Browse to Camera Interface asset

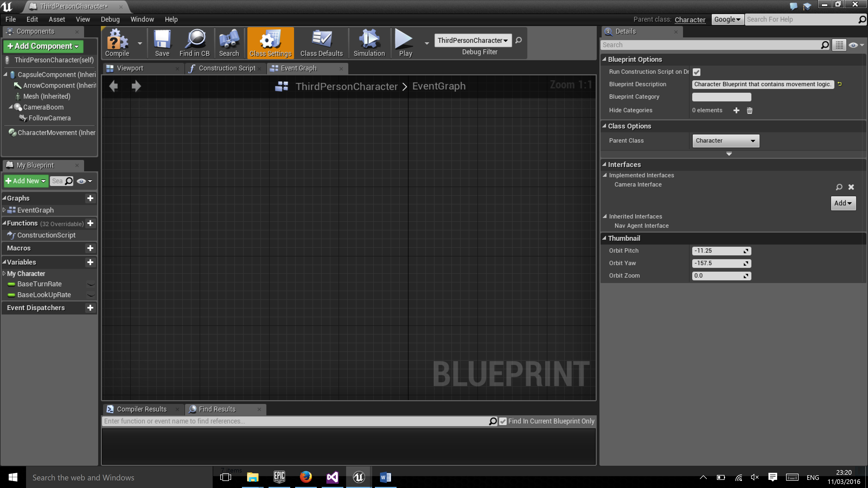(839, 187)
